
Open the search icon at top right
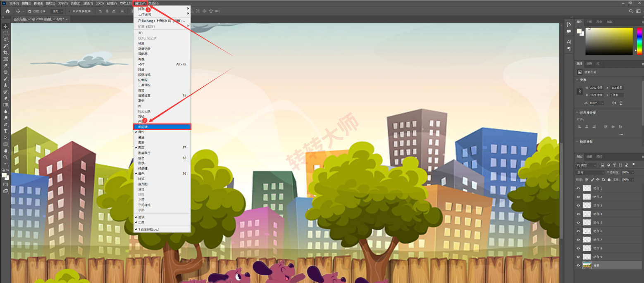(631, 11)
